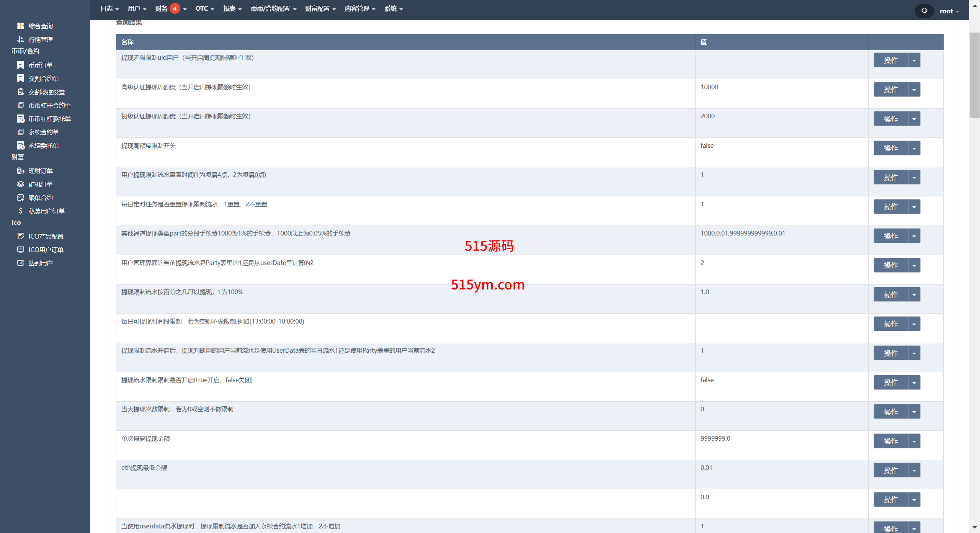Click the 矿机订单 layers icon
The height and width of the screenshot is (533, 980).
pos(21,184)
